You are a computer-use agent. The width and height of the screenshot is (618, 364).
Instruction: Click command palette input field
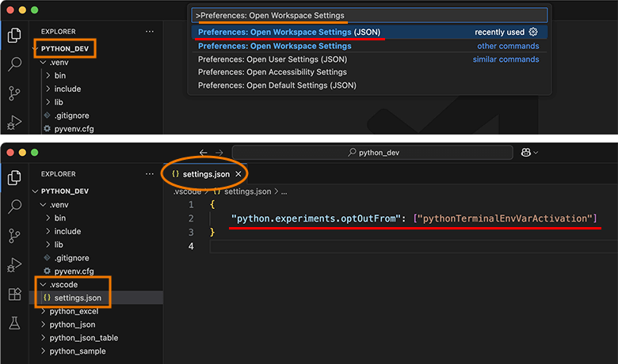(x=369, y=15)
